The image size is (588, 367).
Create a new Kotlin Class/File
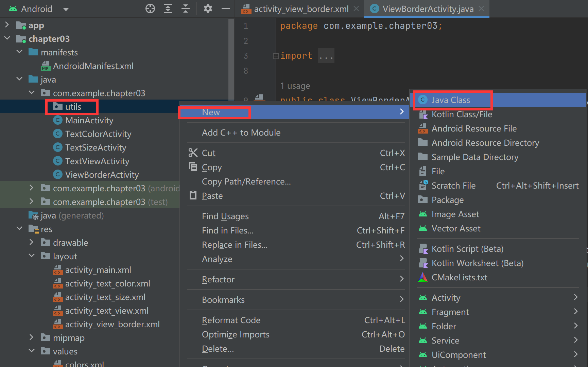click(x=498, y=114)
